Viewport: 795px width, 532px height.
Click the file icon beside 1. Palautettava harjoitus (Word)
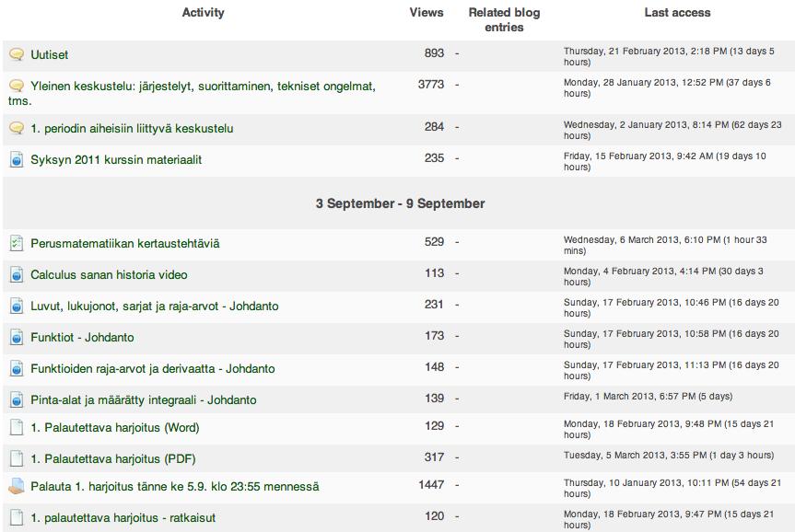click(x=17, y=428)
